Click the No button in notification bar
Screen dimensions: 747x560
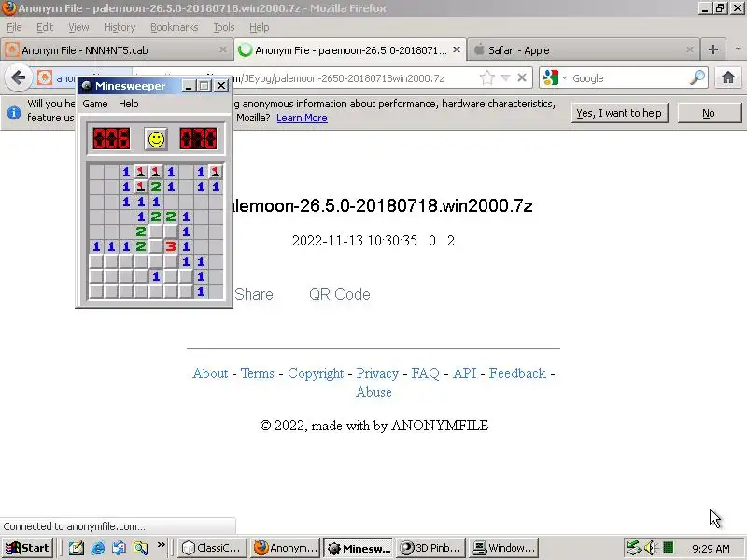point(709,113)
